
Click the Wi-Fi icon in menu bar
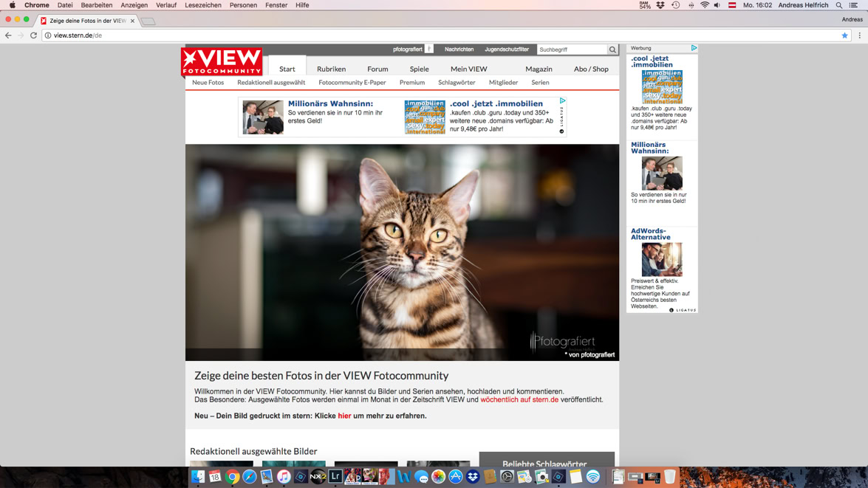tap(704, 5)
